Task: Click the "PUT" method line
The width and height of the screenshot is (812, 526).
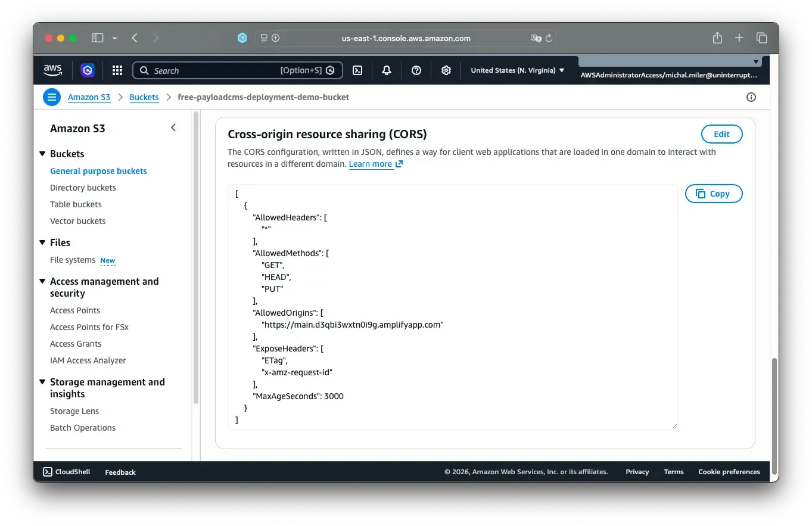Action: tap(272, 289)
